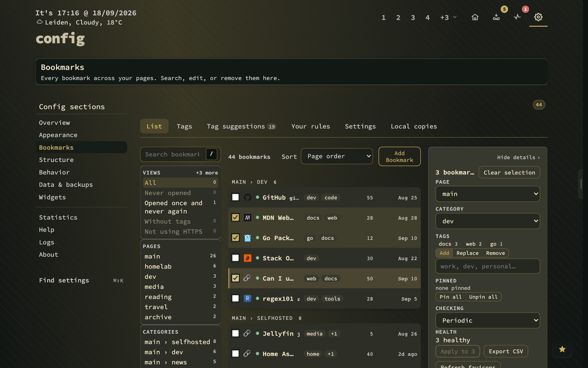The image size is (588, 368).
Task: Filter by homelab page
Action: pyautogui.click(x=180, y=266)
